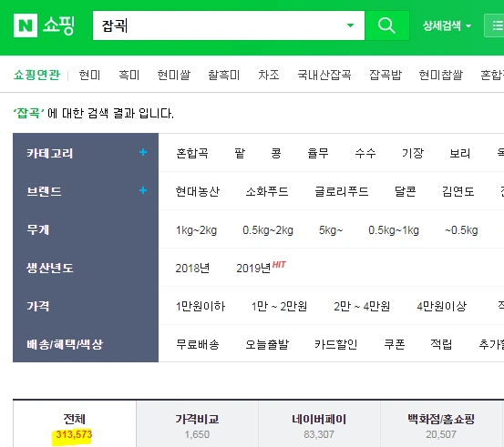This screenshot has height=447, width=504.
Task: Click the total count 313,573
Action: [x=74, y=435]
